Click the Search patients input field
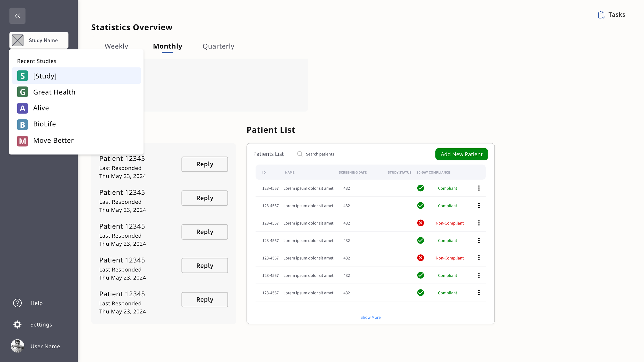This screenshot has height=362, width=644. 335,154
